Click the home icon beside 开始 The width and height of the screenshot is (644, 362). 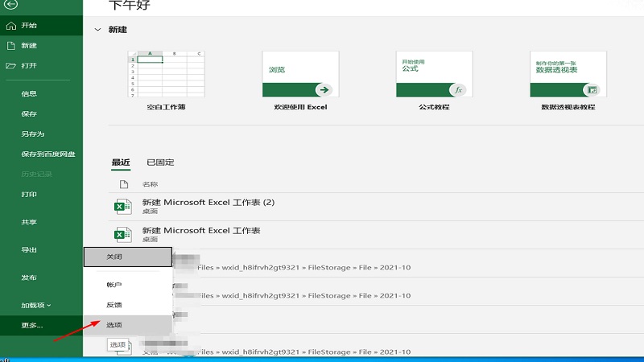click(11, 26)
